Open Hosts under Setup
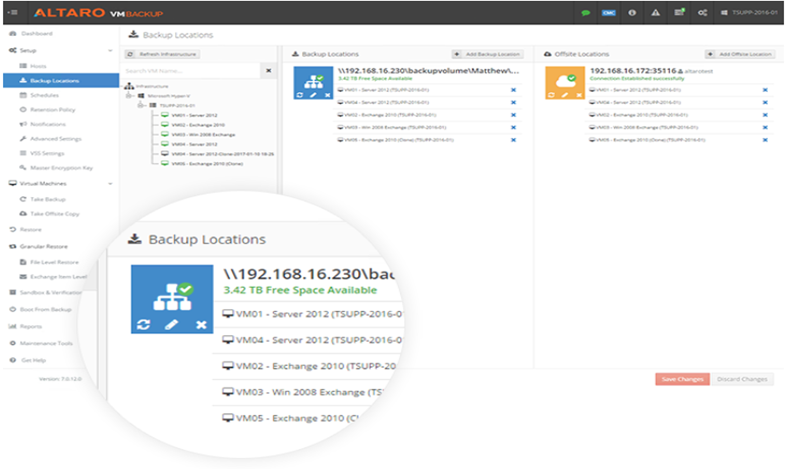Viewport: 786px width, 469px height. pos(33,66)
